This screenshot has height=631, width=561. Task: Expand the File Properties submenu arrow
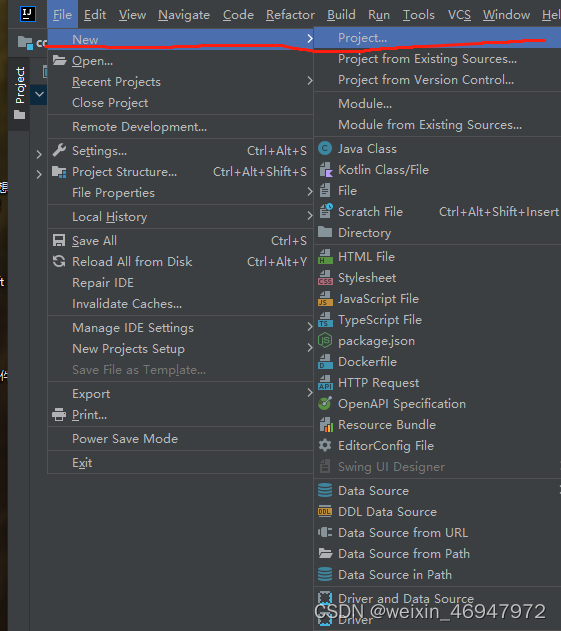[x=309, y=192]
